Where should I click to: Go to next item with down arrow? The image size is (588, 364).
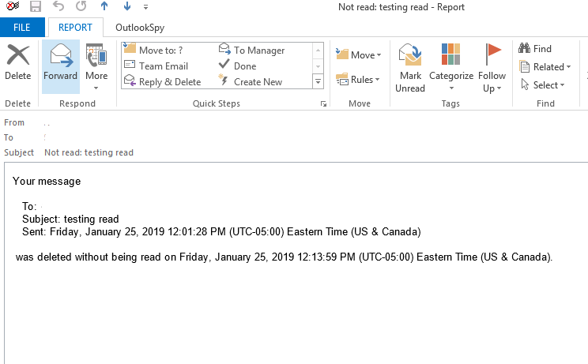pos(126,7)
